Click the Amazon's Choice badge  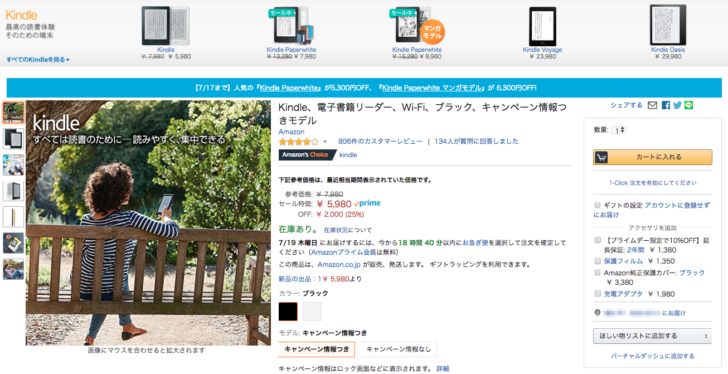coord(307,155)
